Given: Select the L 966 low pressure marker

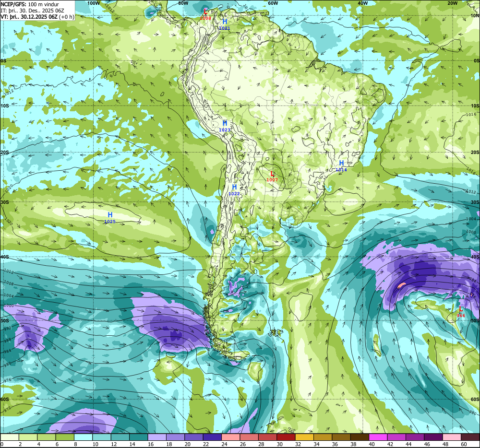Looking at the screenshot, I should [x=461, y=312].
